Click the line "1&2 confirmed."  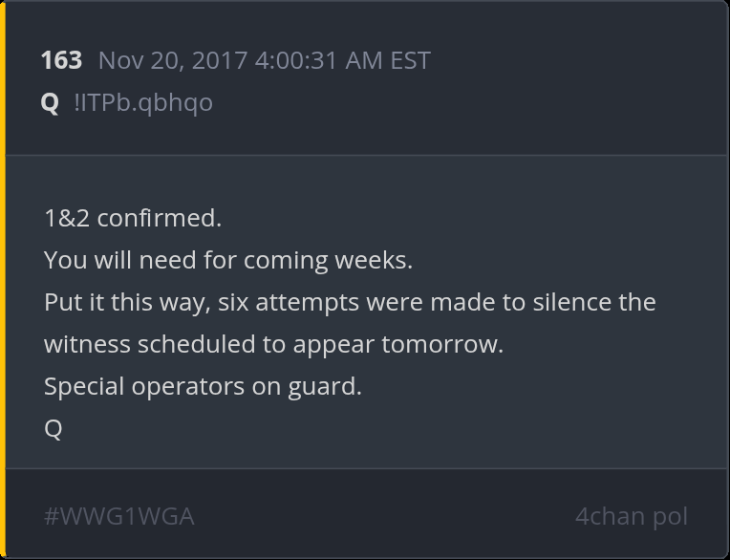[x=133, y=218]
